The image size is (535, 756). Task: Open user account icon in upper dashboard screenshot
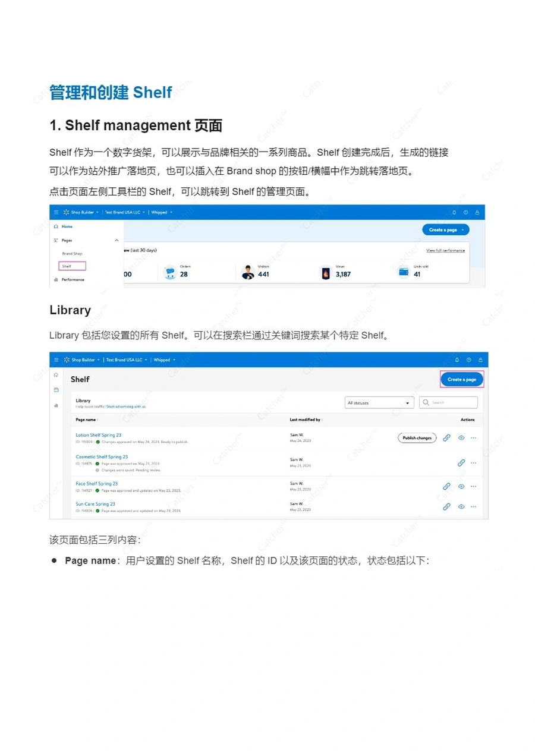pyautogui.click(x=477, y=212)
